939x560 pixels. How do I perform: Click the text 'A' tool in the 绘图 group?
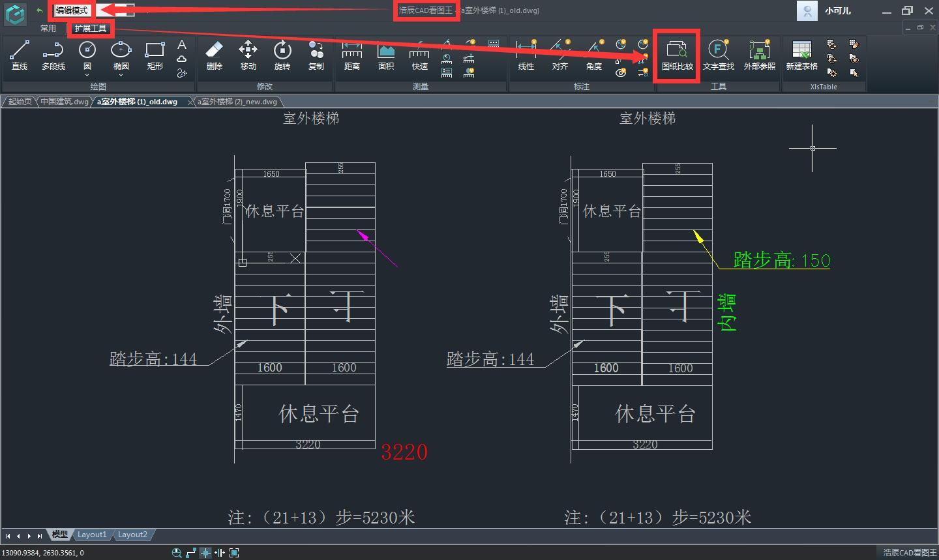click(182, 44)
